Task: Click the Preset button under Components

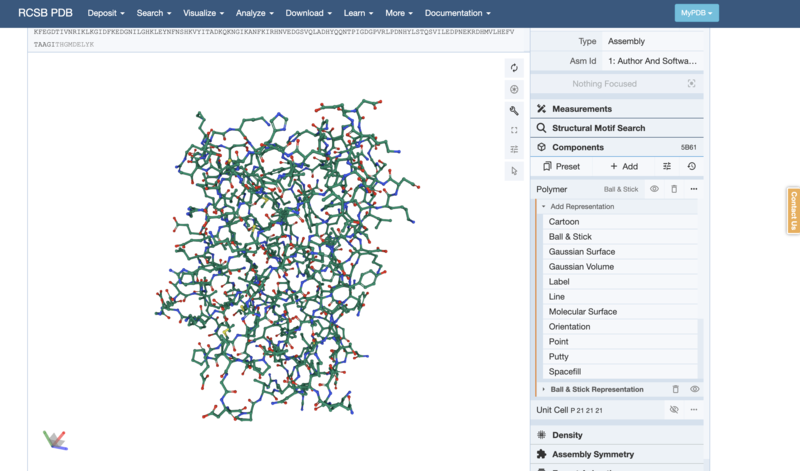Action: tap(561, 166)
